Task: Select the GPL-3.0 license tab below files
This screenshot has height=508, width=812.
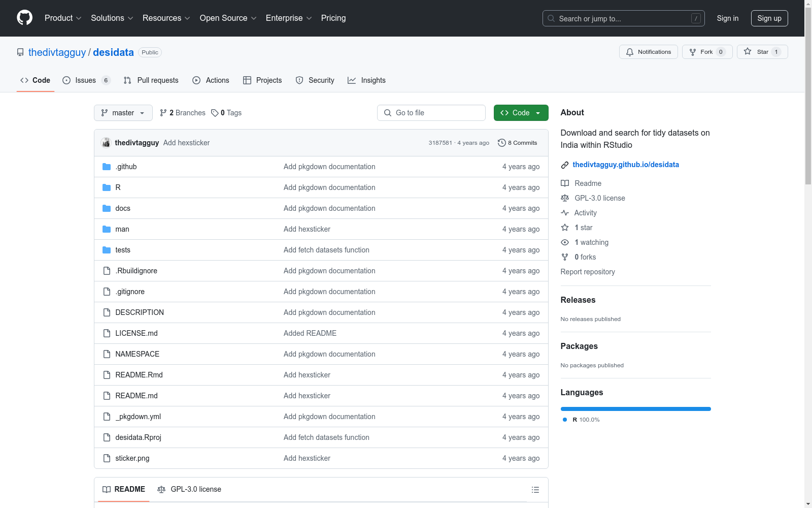Action: click(189, 489)
